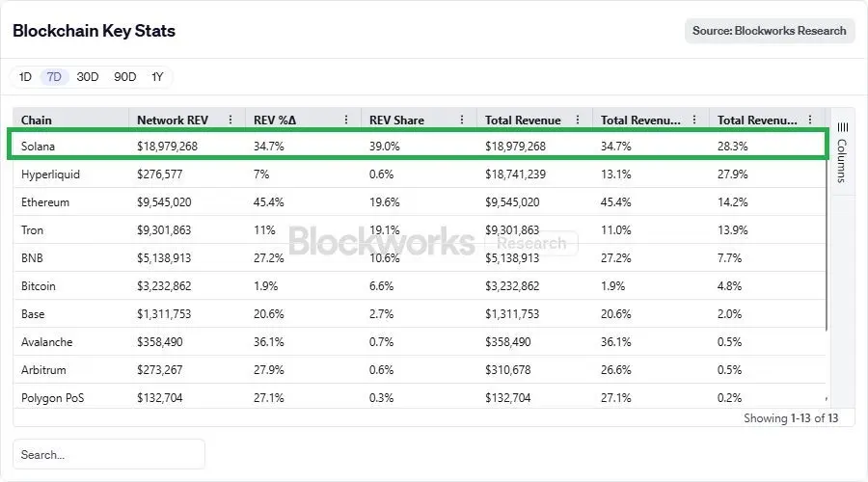Screen dimensions: 868x482
Task: Click the Arbitrum chain name
Action: pos(43,369)
